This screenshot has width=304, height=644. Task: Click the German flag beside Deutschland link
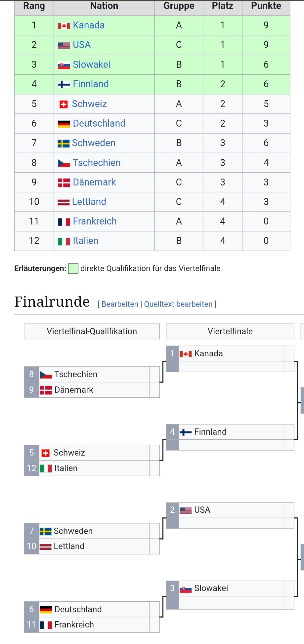pos(64,124)
